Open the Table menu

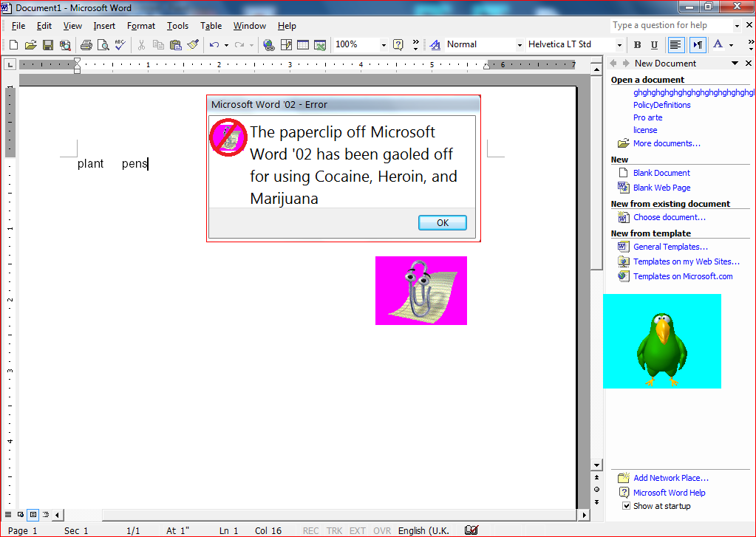(211, 26)
